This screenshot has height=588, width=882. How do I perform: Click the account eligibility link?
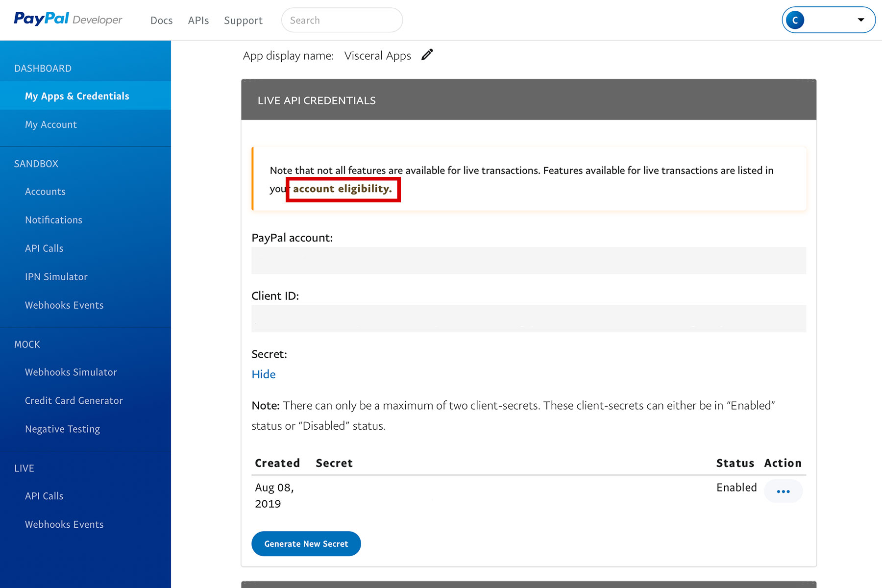343,189
